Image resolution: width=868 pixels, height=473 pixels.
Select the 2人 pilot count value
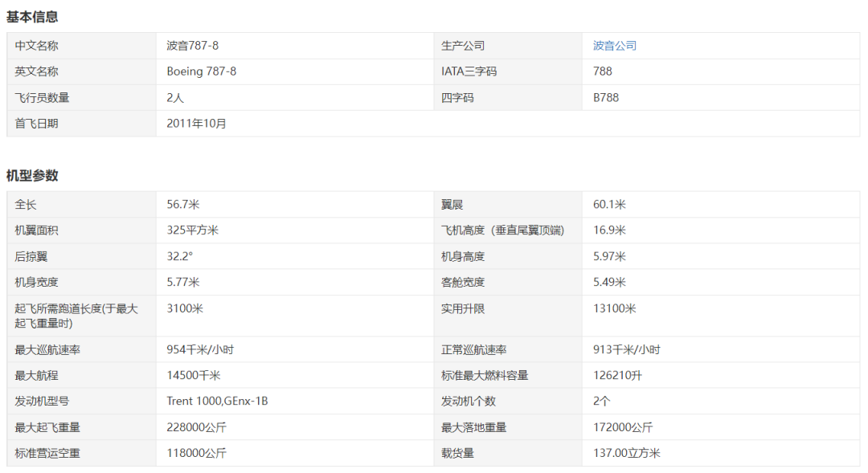coord(175,98)
